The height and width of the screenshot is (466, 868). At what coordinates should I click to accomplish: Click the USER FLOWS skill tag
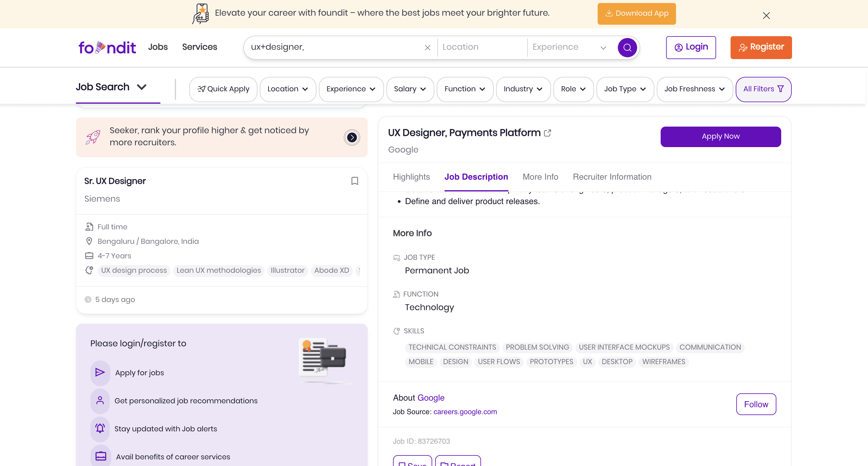tap(499, 362)
